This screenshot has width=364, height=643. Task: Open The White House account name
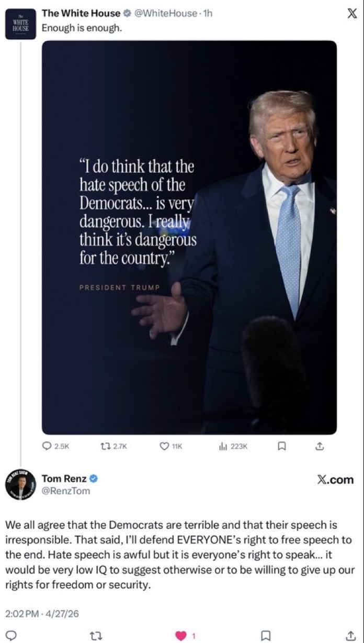(81, 14)
